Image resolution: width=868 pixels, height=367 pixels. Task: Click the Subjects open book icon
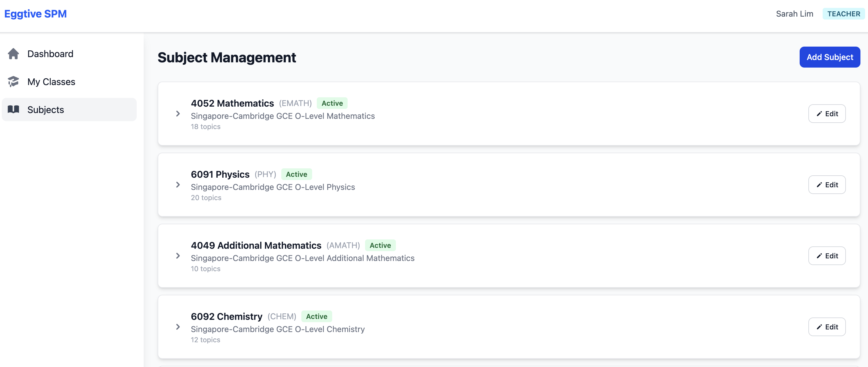(13, 109)
